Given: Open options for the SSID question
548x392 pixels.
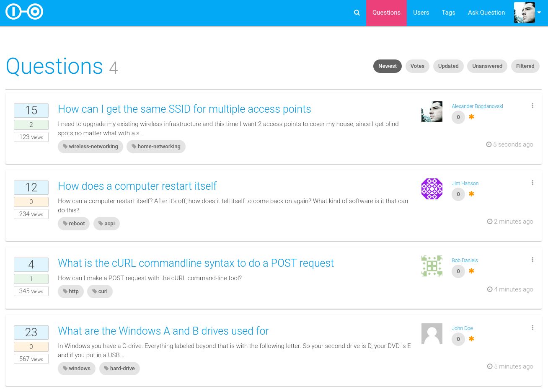Looking at the screenshot, I should [532, 106].
